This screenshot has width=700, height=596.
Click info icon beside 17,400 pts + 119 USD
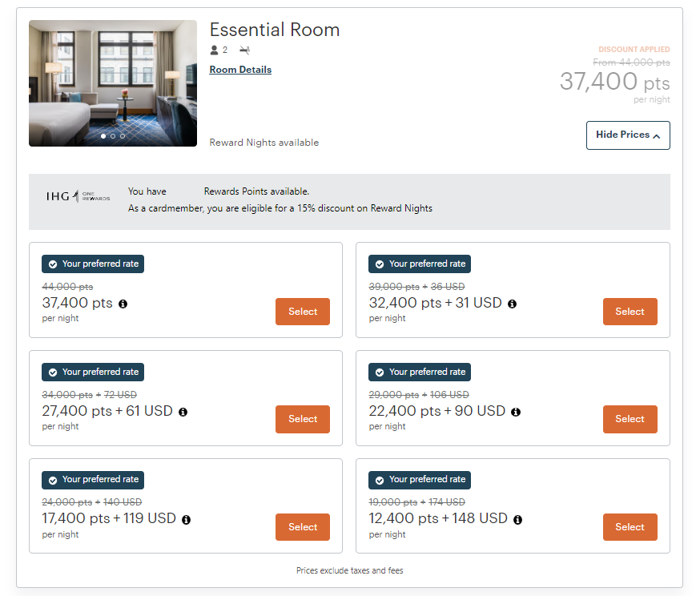[x=186, y=520]
